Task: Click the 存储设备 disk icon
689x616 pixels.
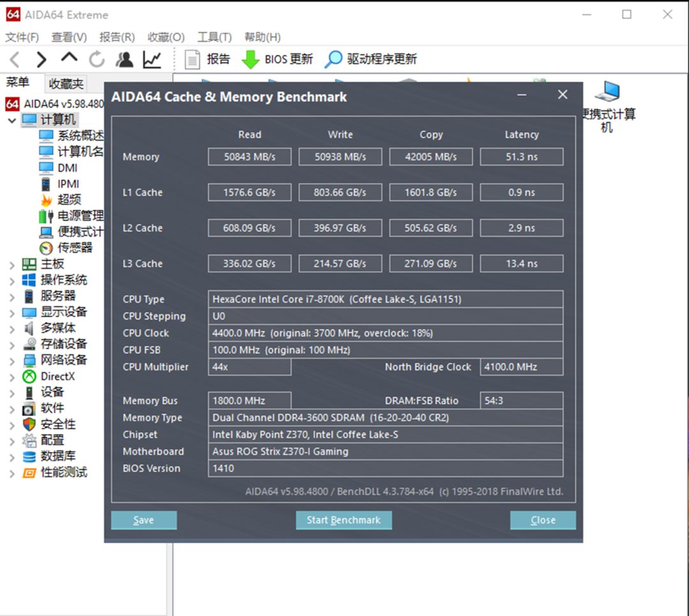Action: coord(29,344)
